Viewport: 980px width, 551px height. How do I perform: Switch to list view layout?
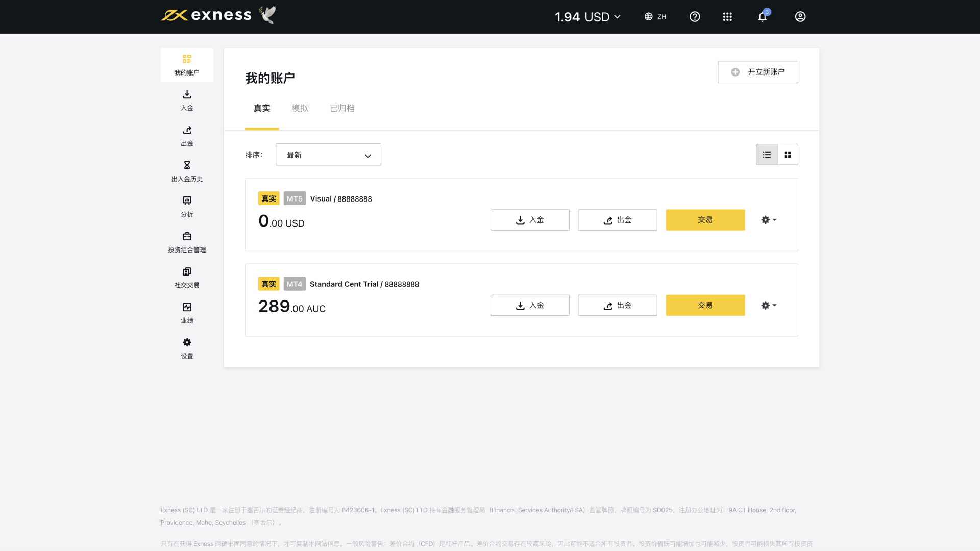[x=767, y=155]
